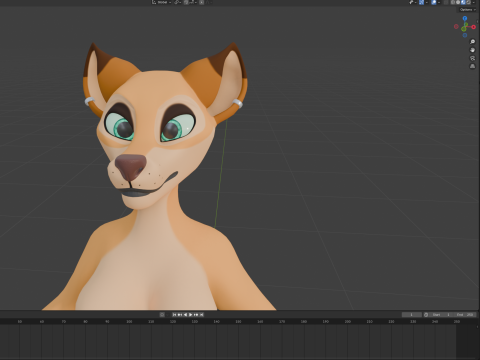480x360 pixels.
Task: Click frame 100 on the timeline ruler
Action: click(129, 322)
